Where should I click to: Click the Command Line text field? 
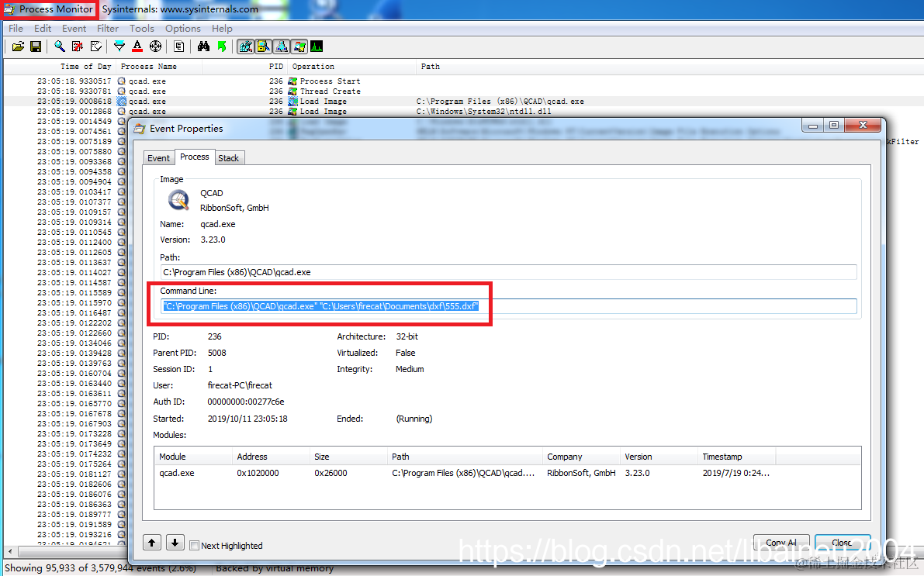pyautogui.click(x=508, y=306)
